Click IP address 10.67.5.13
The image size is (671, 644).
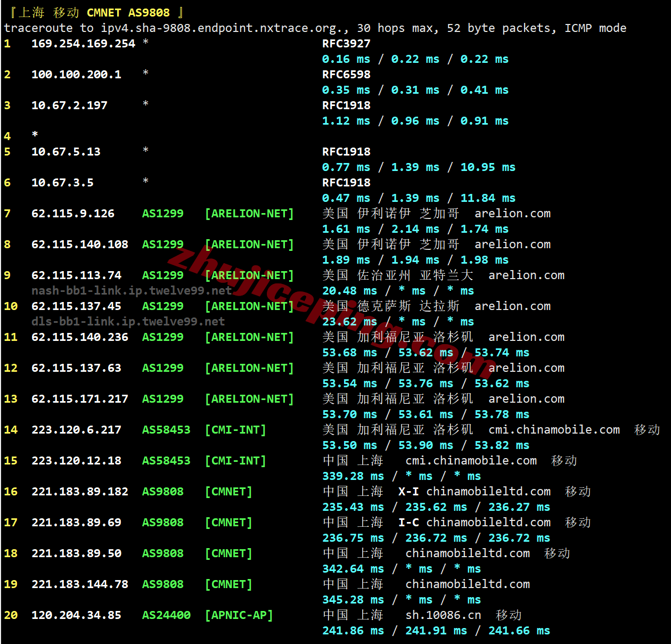pos(66,152)
